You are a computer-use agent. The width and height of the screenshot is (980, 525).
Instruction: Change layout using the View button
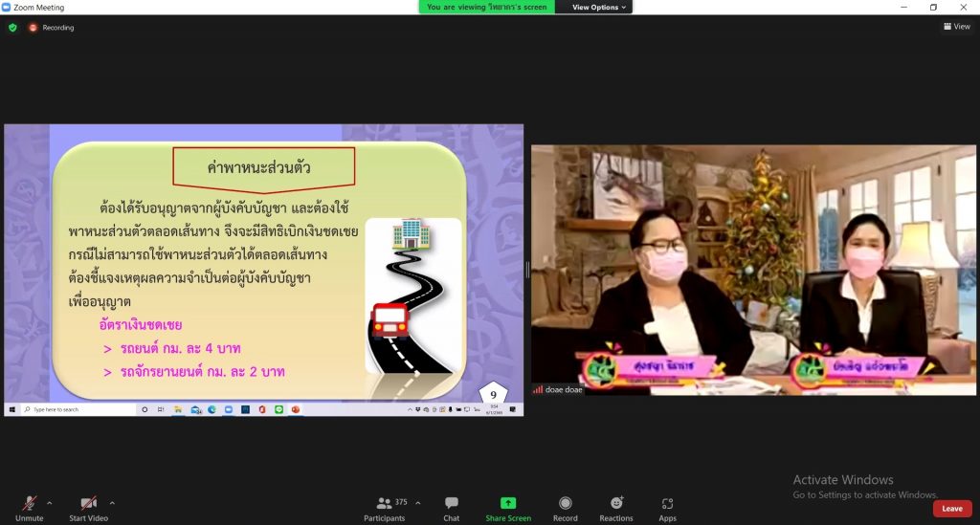click(957, 27)
